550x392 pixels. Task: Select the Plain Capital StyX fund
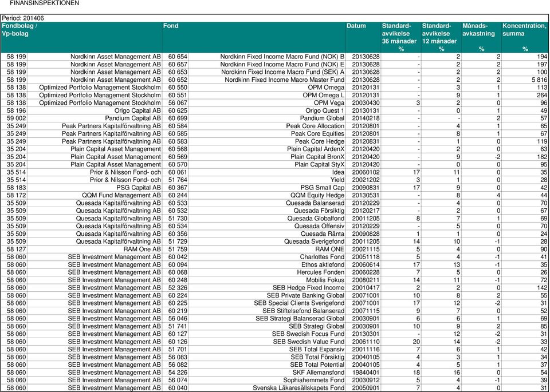320,165
